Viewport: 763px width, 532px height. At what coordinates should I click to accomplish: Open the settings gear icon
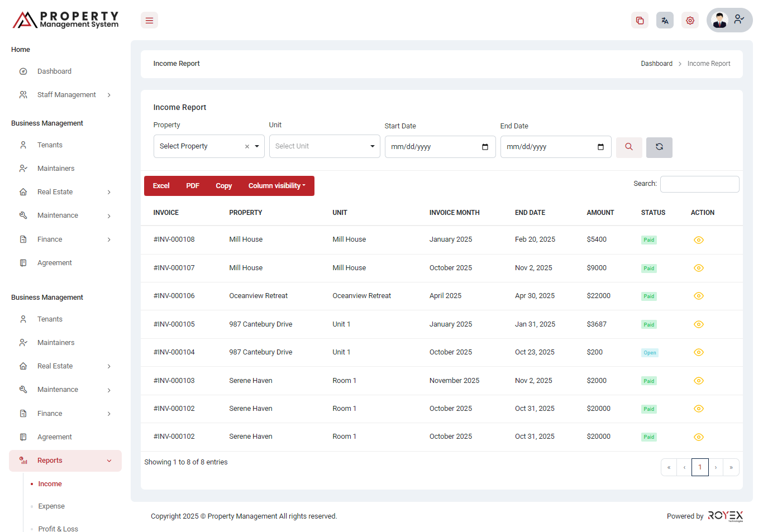pyautogui.click(x=690, y=21)
